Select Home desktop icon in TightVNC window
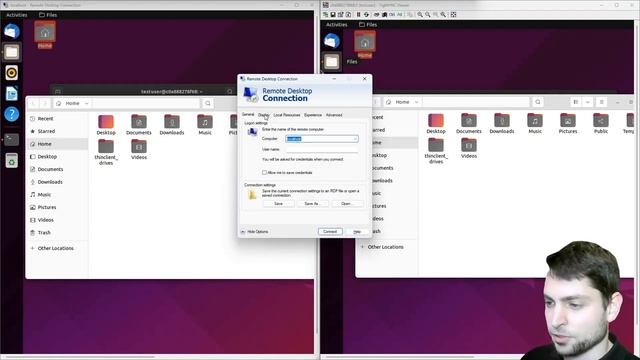The image size is (640, 360). tap(365, 44)
